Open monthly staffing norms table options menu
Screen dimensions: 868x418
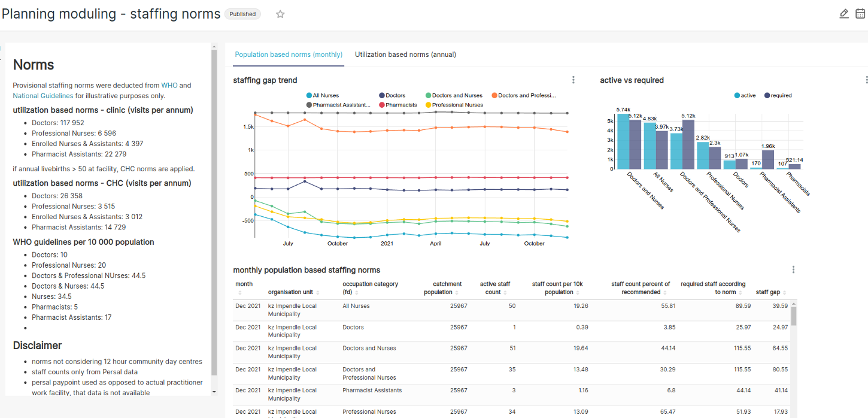point(793,270)
